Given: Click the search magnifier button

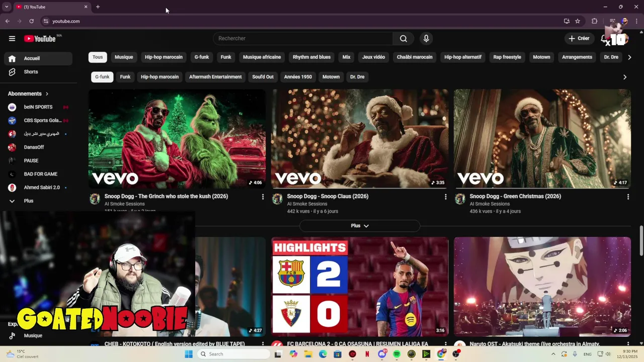Looking at the screenshot, I should 404,39.
